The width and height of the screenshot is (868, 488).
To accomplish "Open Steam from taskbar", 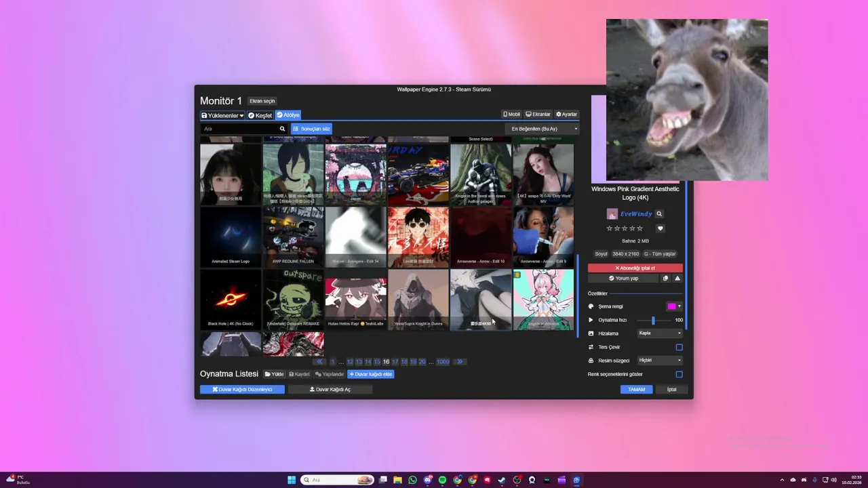I will coord(502,480).
